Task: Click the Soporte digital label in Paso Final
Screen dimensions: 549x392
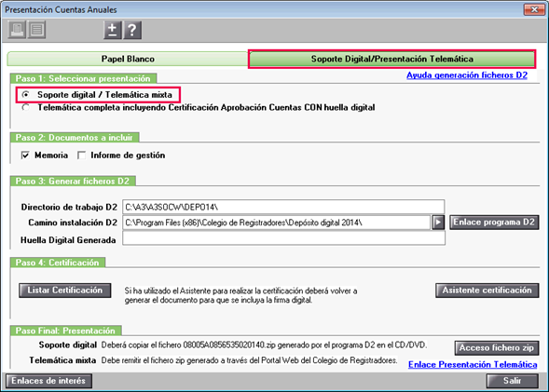Action: pyautogui.click(x=68, y=345)
